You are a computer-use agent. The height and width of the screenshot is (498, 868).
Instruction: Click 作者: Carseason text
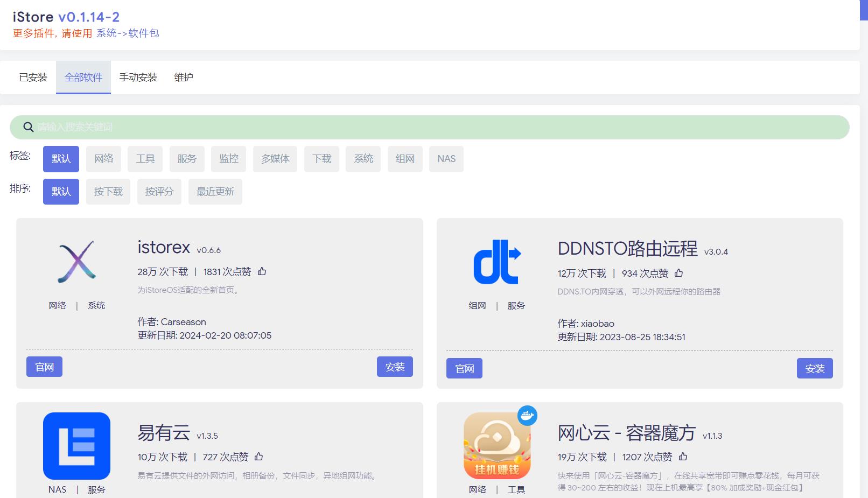(x=172, y=322)
